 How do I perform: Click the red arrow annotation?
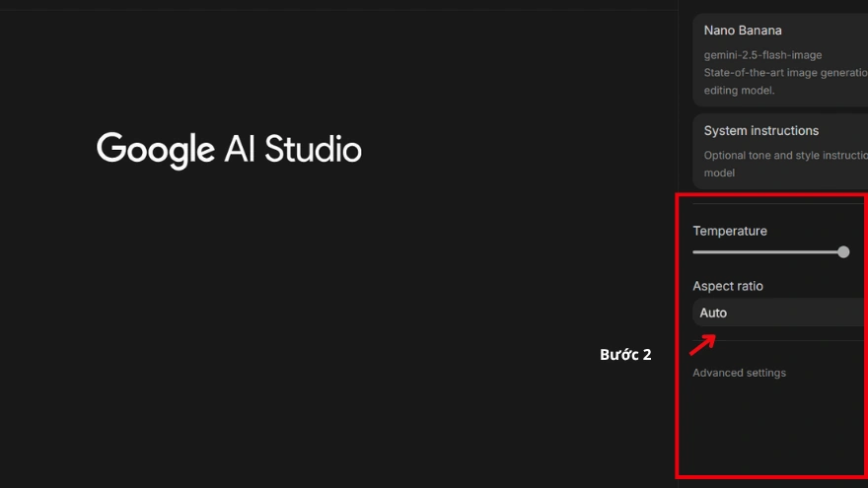click(702, 343)
